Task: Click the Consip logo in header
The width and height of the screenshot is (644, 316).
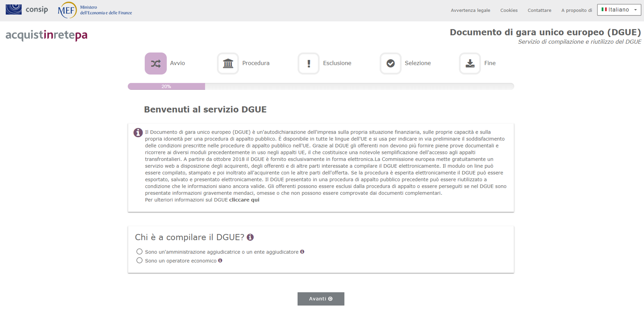Action: click(27, 9)
